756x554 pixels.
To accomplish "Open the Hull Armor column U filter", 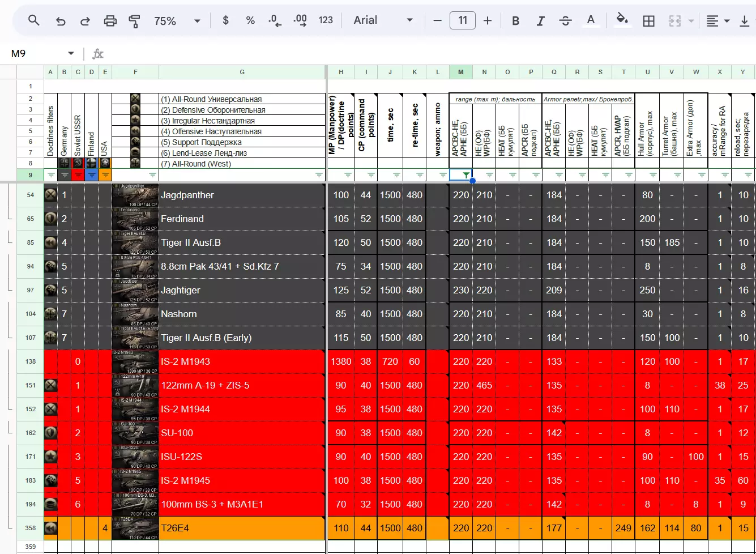I will (x=653, y=175).
